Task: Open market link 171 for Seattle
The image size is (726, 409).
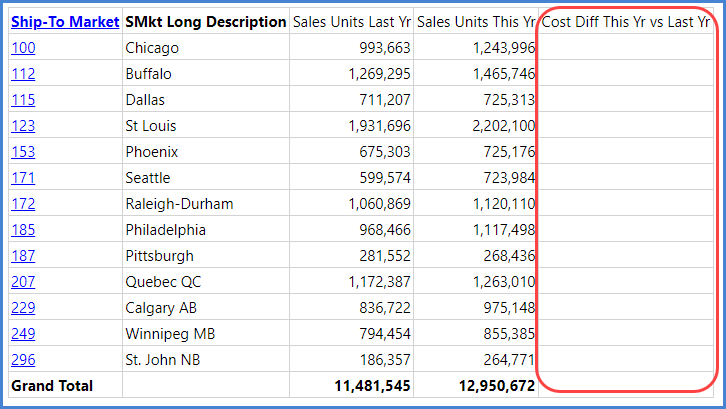Action: click(23, 177)
